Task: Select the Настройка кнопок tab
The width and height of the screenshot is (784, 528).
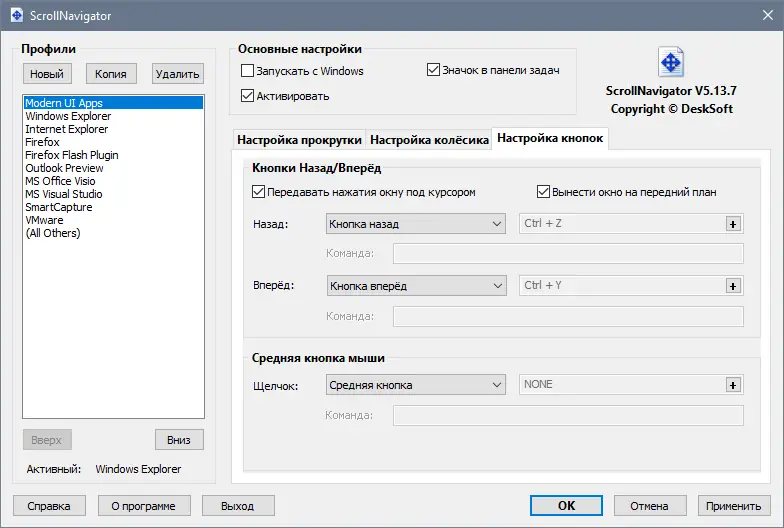Action: tap(550, 138)
